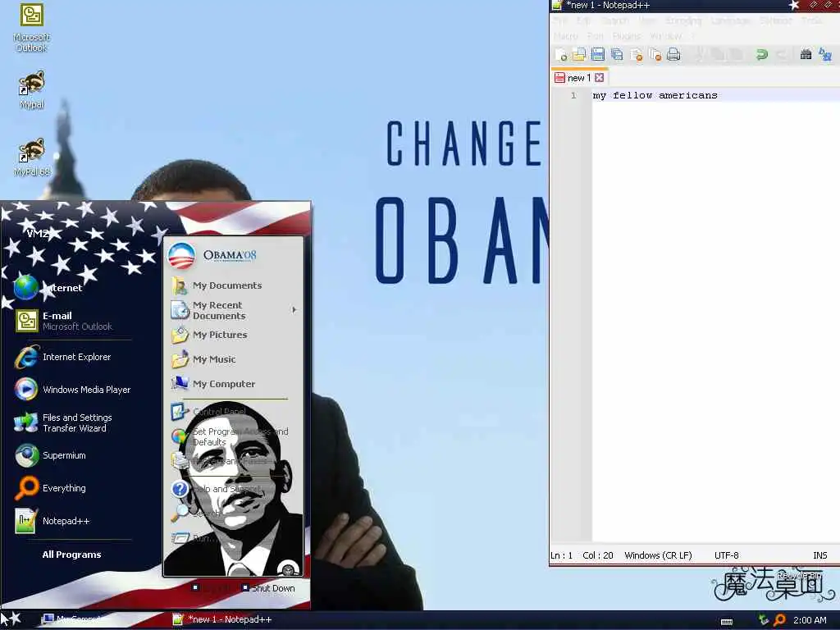Click 'Col : 20' in the status bar
Viewport: 840px width, 630px height.
coord(598,555)
